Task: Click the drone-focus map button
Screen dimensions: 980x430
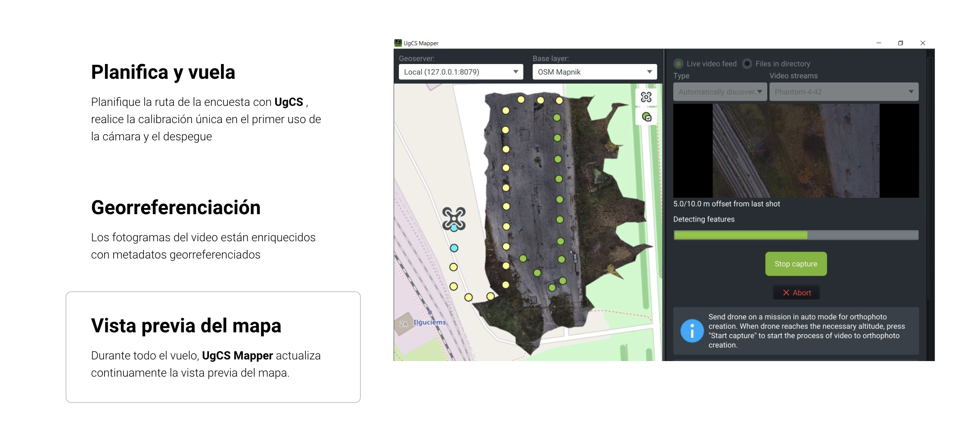Action: 646,97
